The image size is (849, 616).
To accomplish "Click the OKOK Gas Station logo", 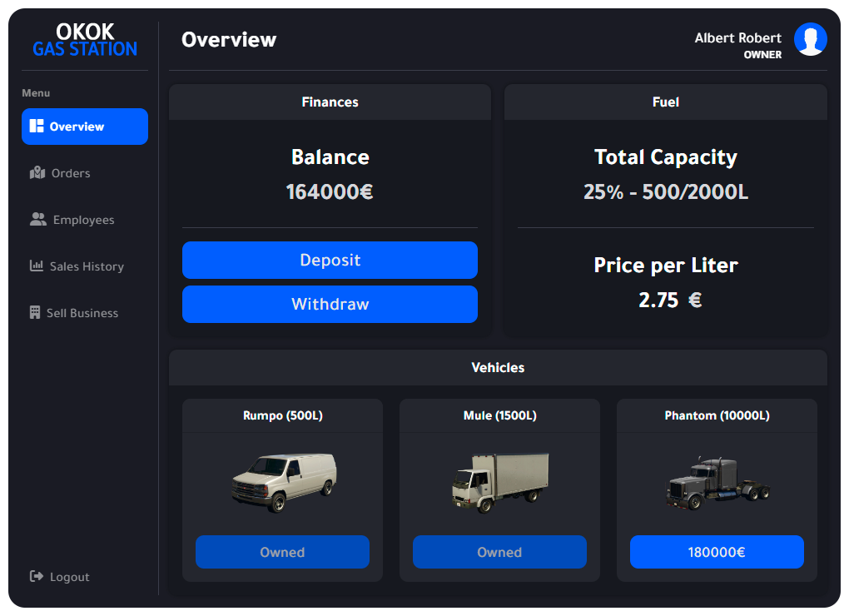I will click(x=85, y=41).
